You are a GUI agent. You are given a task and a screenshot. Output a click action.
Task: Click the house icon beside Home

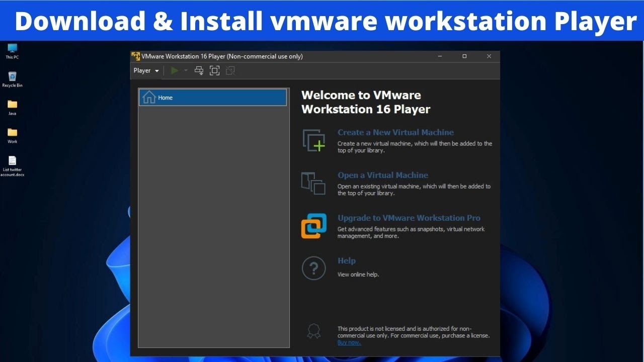[x=149, y=97]
